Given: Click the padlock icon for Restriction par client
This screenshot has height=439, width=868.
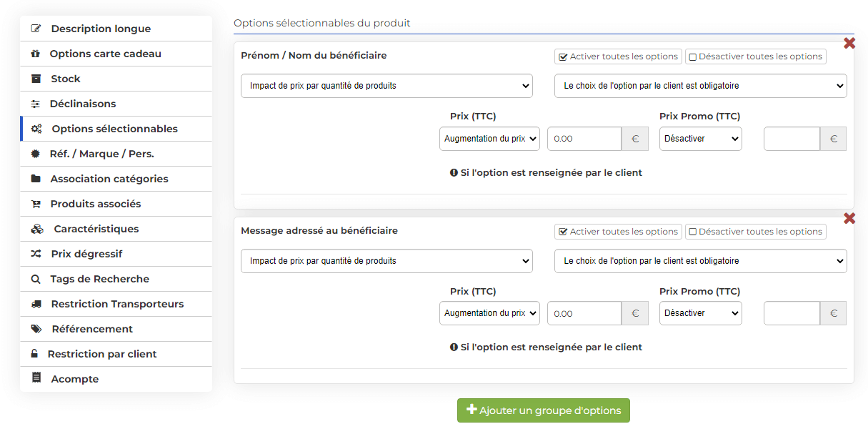Looking at the screenshot, I should pyautogui.click(x=34, y=354).
